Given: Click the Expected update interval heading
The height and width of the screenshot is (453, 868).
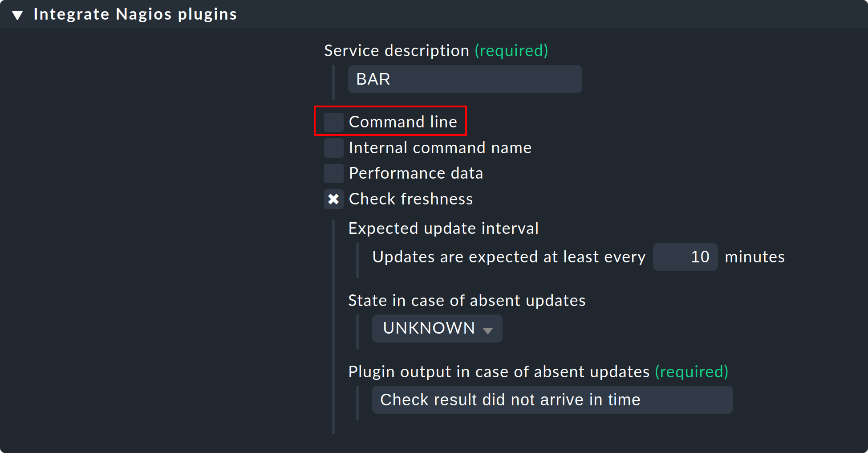Looking at the screenshot, I should coord(443,228).
